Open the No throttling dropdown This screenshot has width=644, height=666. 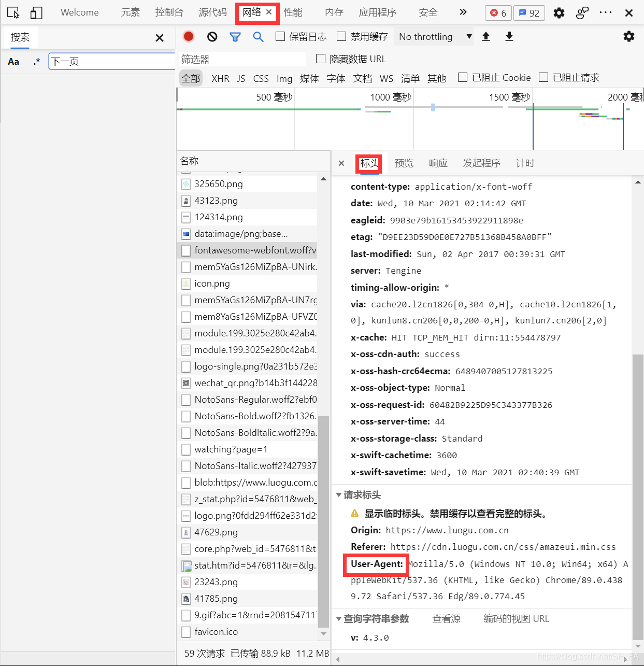pos(434,36)
